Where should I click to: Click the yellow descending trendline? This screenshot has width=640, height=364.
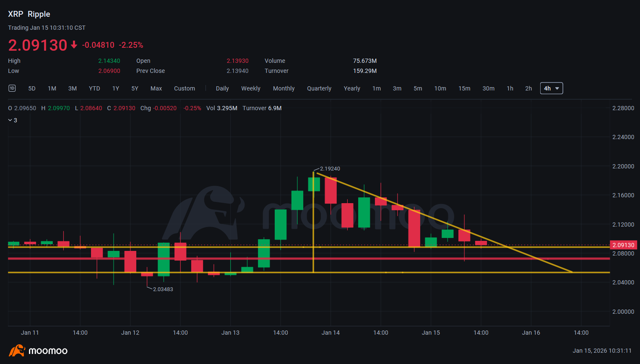[x=524, y=253]
